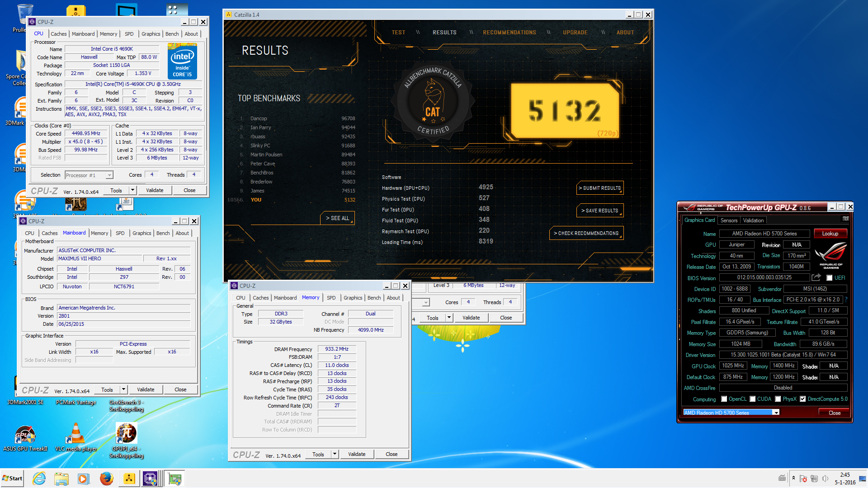Switch to Validation tab in GPU-Z

753,221
